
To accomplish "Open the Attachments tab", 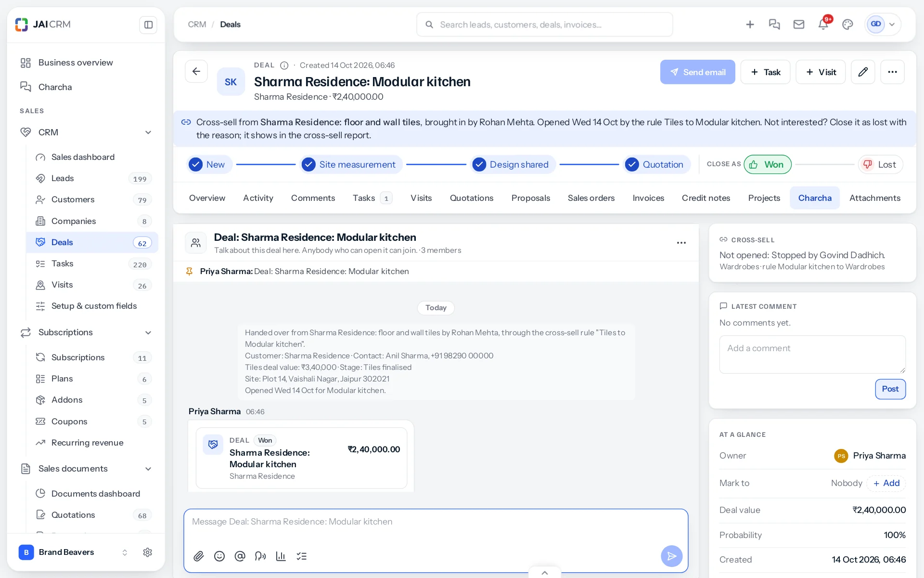I will (x=874, y=198).
